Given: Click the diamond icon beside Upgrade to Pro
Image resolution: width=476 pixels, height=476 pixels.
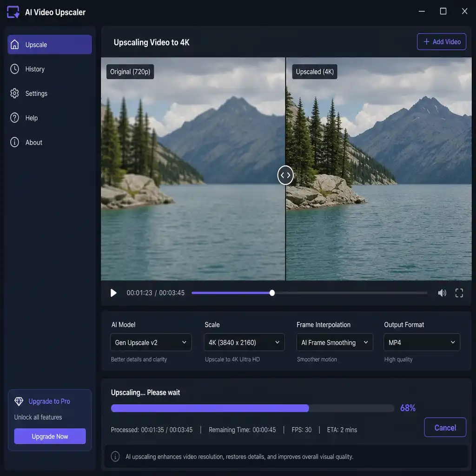Looking at the screenshot, I should coord(19,401).
